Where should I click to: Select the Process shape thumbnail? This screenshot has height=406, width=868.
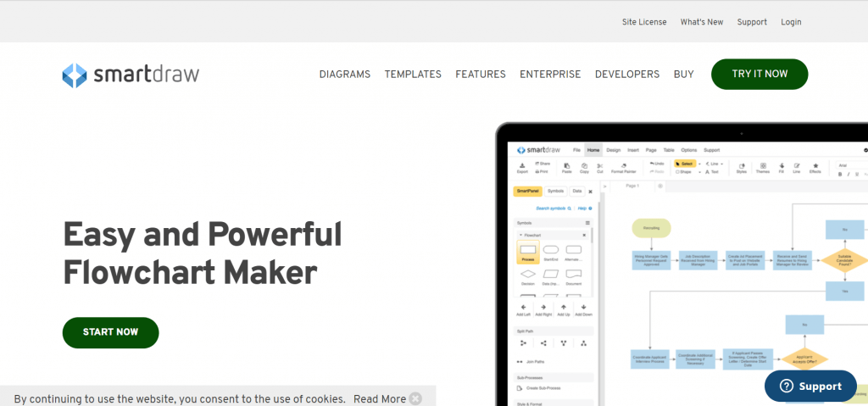(x=528, y=252)
